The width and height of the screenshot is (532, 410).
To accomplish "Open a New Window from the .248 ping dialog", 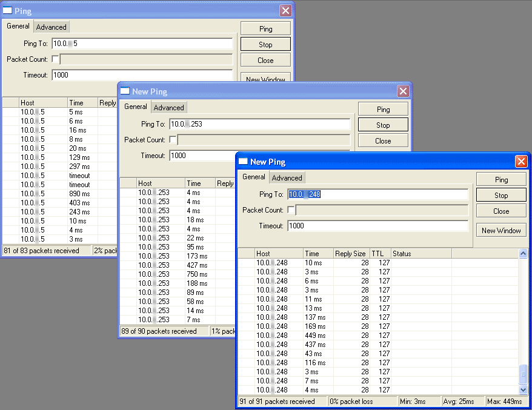I will 500,231.
